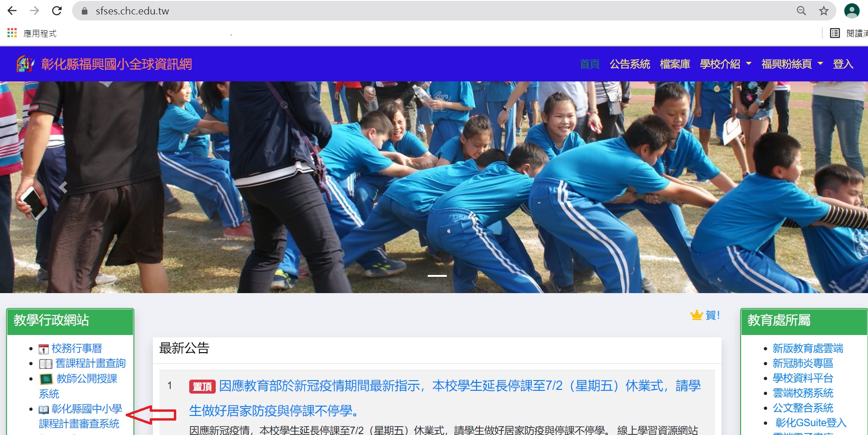Open the apps grid icon in bookmarks bar

[x=12, y=33]
